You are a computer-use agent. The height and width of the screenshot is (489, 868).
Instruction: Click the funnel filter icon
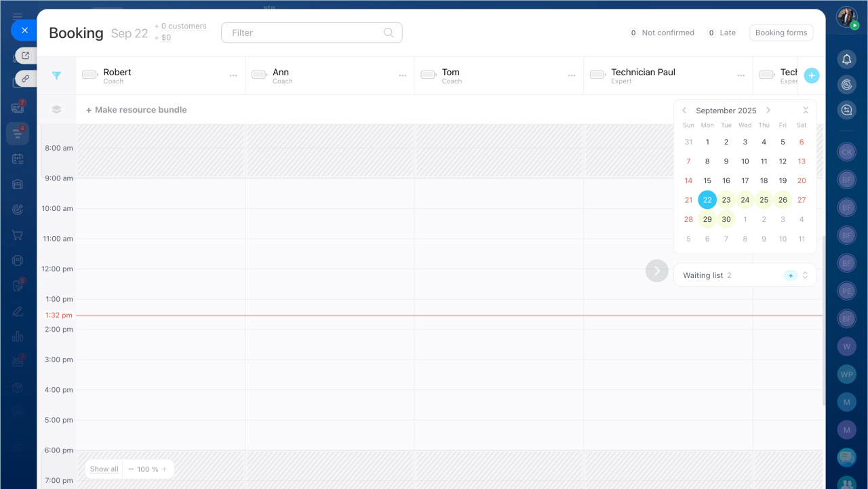56,76
